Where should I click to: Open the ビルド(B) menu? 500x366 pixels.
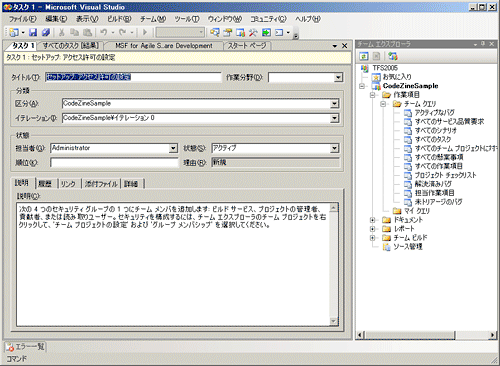(x=119, y=19)
